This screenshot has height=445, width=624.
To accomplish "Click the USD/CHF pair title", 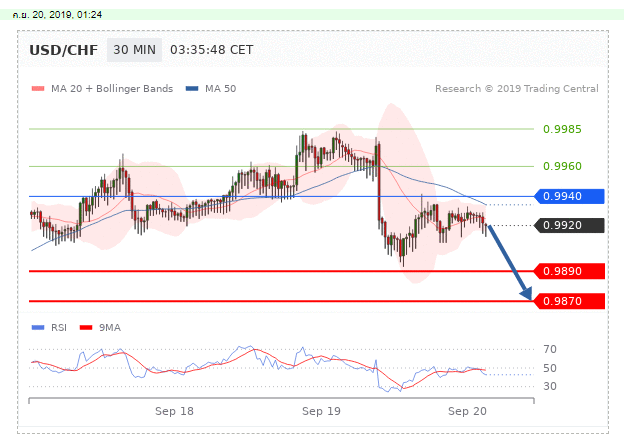I will pyautogui.click(x=63, y=50).
